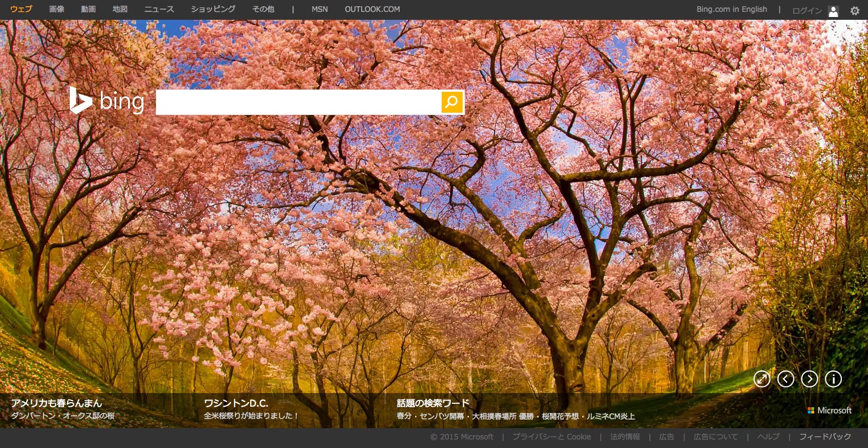Expand background image to full screen
Image resolution: width=868 pixels, height=448 pixels.
pyautogui.click(x=762, y=379)
